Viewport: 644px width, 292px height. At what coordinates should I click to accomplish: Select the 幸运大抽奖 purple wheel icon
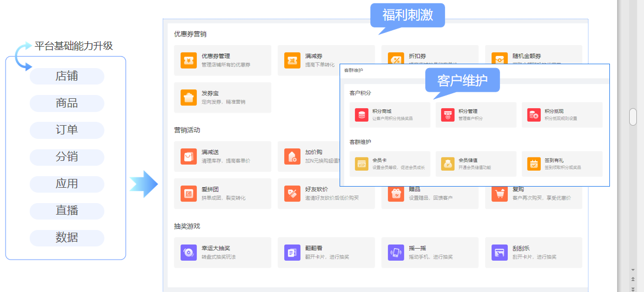point(188,252)
